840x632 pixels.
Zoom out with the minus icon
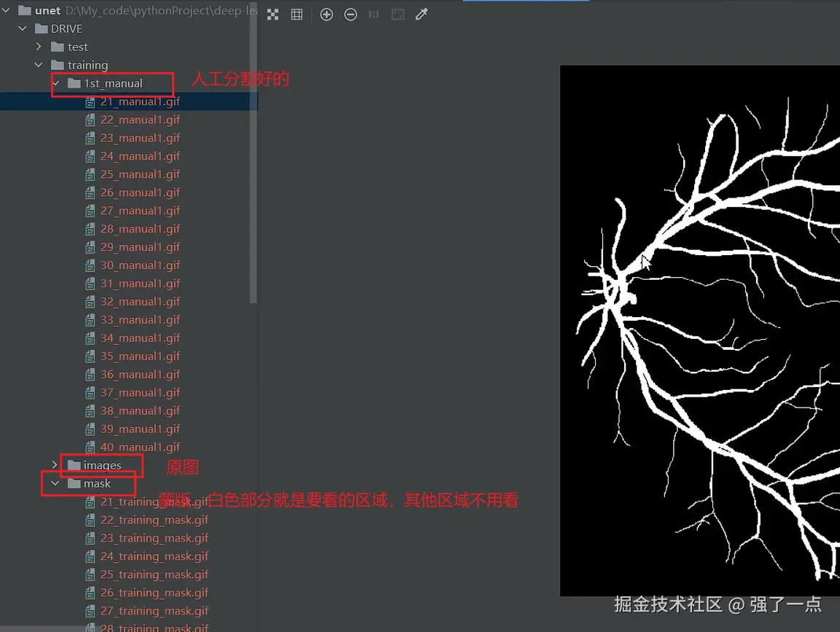(x=350, y=15)
